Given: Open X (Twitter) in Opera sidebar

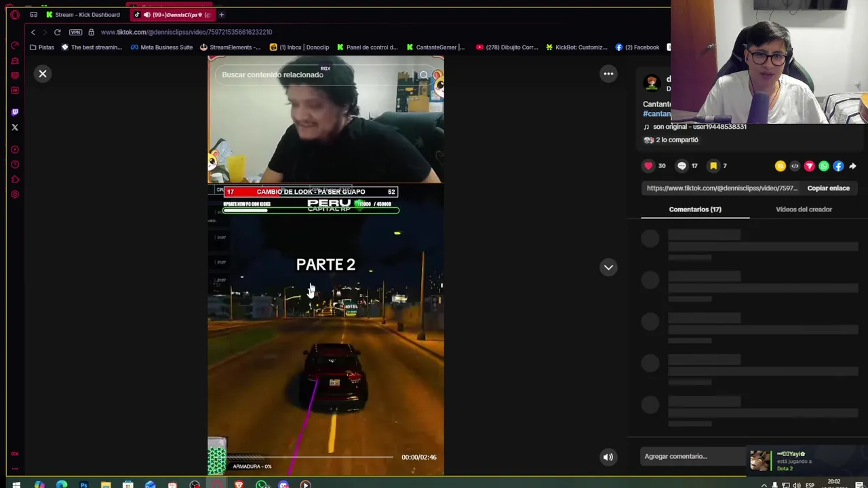Looking at the screenshot, I should [15, 127].
